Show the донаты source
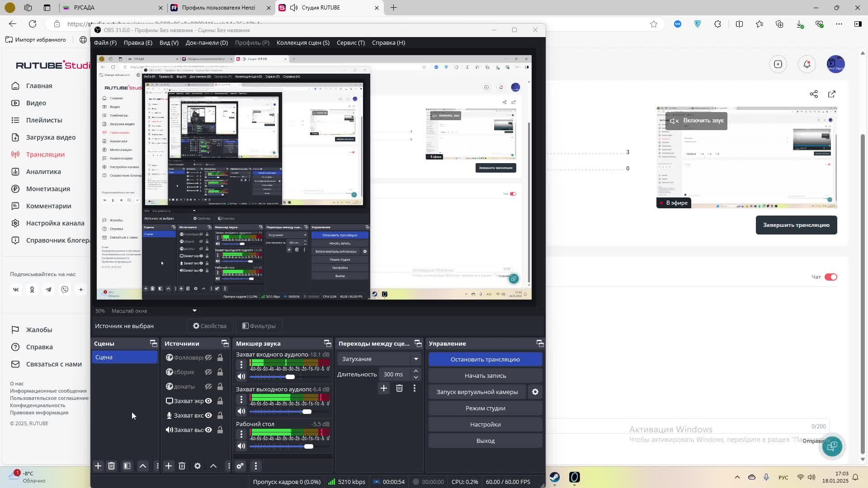This screenshot has width=868, height=488. (208, 386)
